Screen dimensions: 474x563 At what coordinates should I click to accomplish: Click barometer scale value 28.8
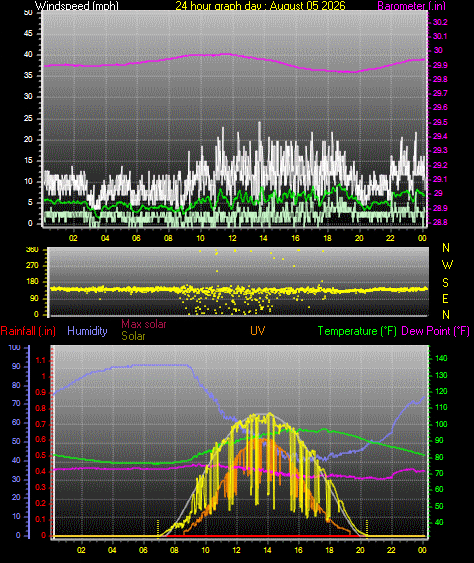(440, 222)
